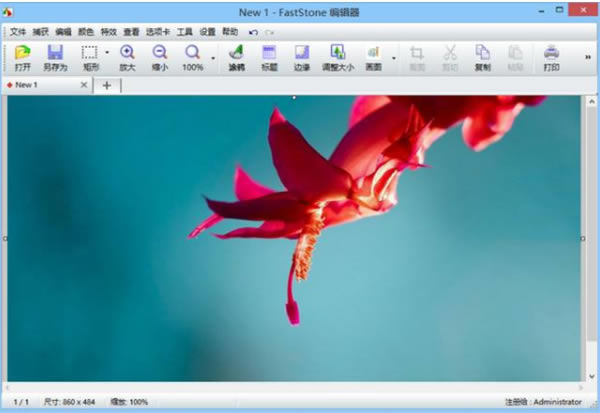Click the horizontal scrollbar right arrow

click(x=581, y=387)
